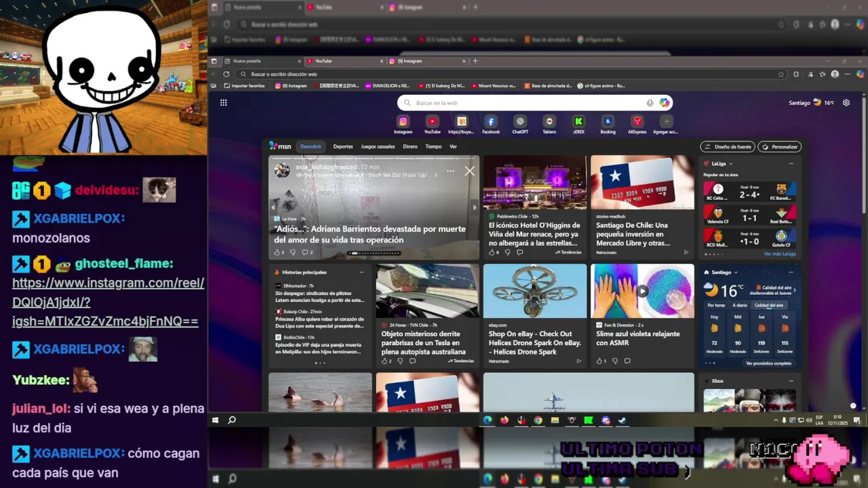This screenshot has height=488, width=868.
Task: Click the Personalizar button
Action: [x=780, y=146]
